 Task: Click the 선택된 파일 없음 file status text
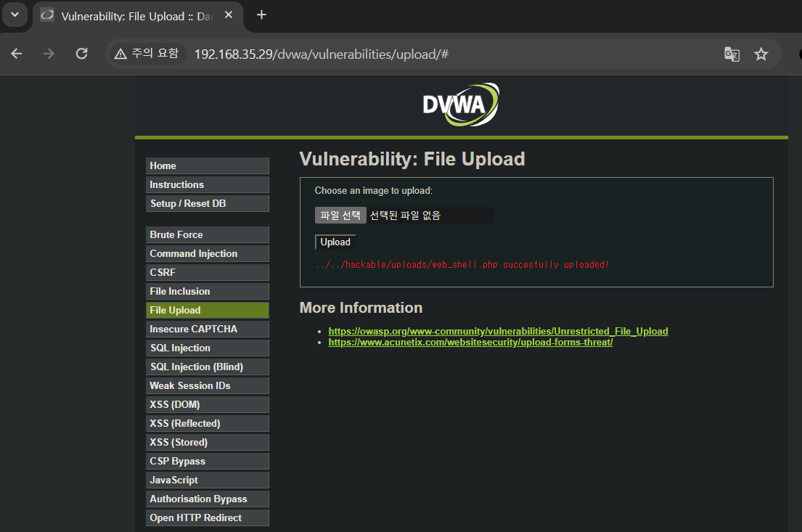(405, 216)
